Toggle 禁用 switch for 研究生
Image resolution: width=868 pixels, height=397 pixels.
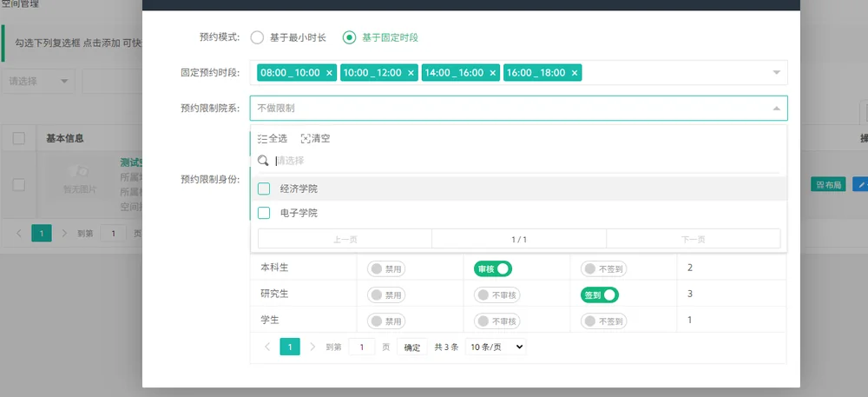tap(386, 295)
